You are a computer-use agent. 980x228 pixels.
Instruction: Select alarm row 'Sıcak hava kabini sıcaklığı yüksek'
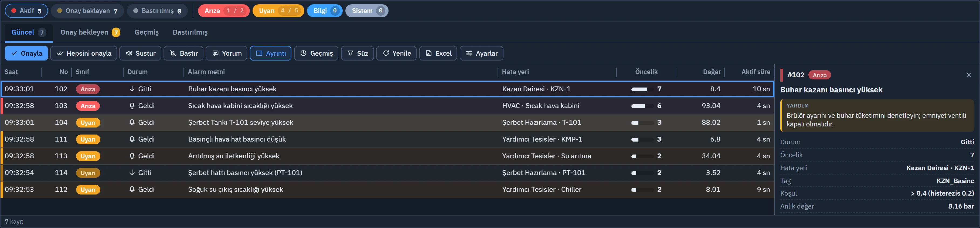(x=387, y=106)
